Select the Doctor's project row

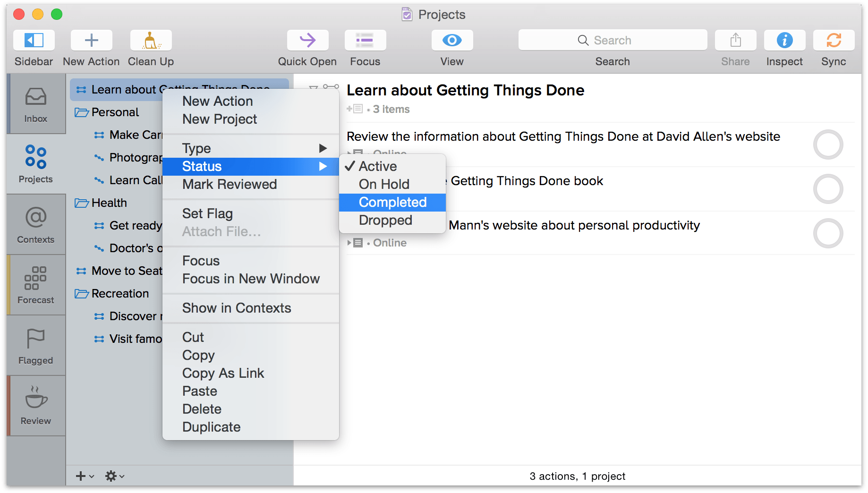pos(128,248)
